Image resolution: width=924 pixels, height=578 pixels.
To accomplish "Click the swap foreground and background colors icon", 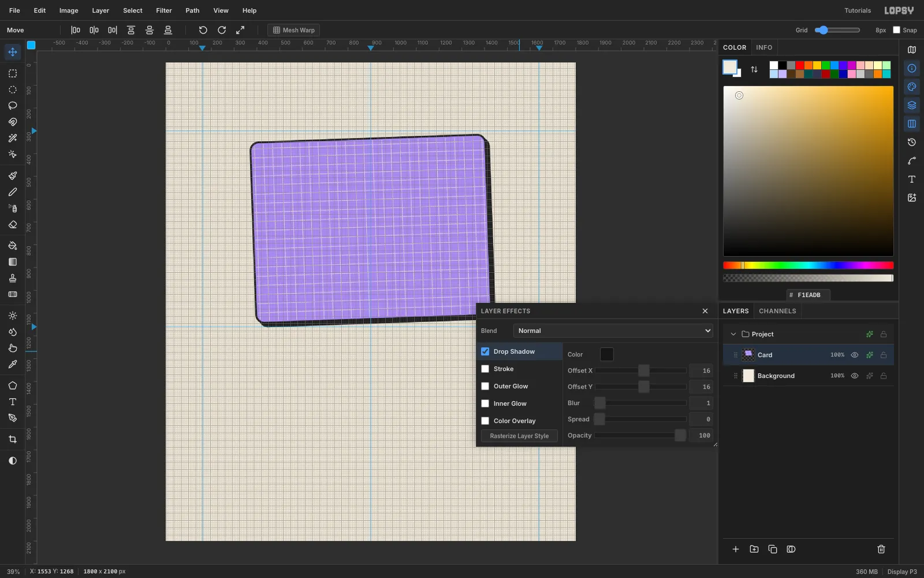I will 754,69.
